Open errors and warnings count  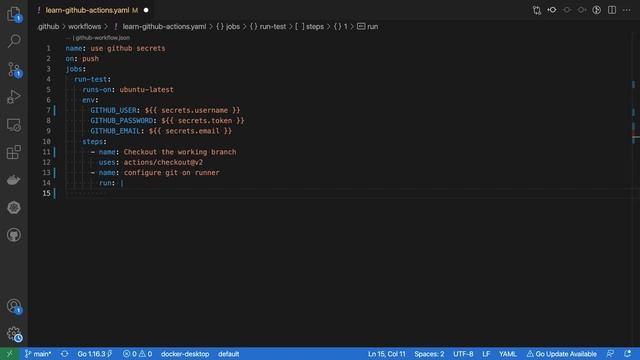tap(138, 354)
